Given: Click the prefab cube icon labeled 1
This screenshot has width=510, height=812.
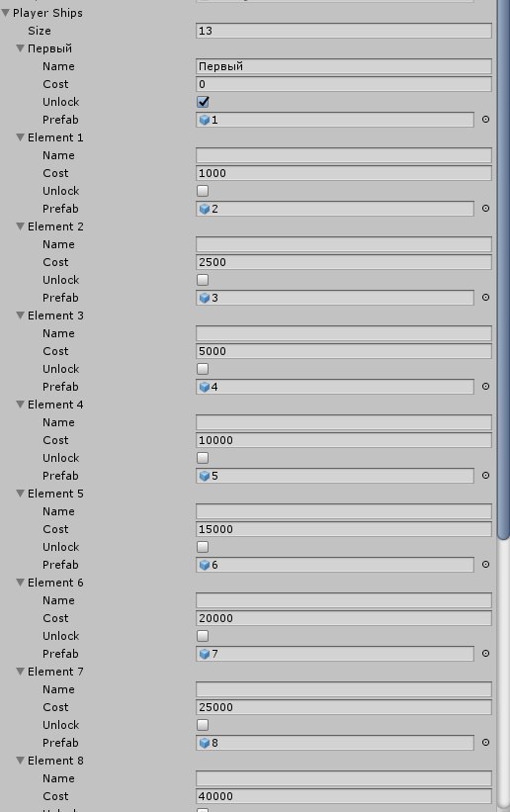Looking at the screenshot, I should [205, 120].
